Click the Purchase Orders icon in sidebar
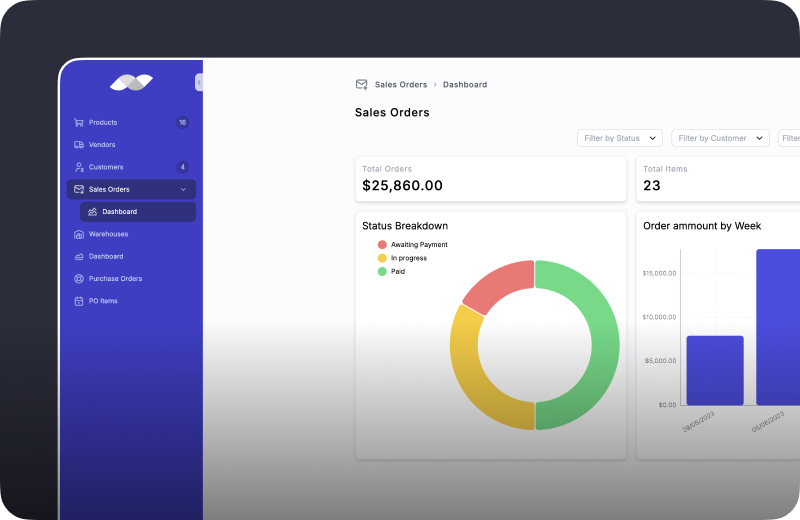Viewport: 800px width, 520px height. (x=79, y=279)
